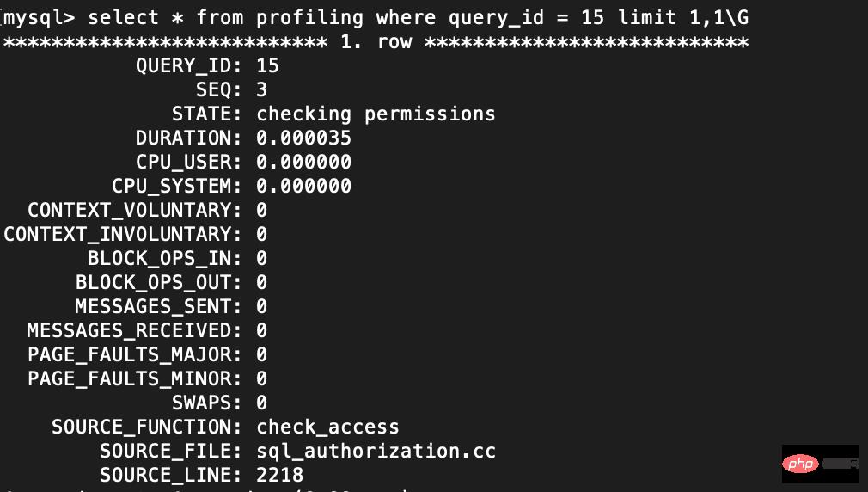Viewport: 868px width, 492px height.
Task: Click the mysql> prompt
Action: 40,17
